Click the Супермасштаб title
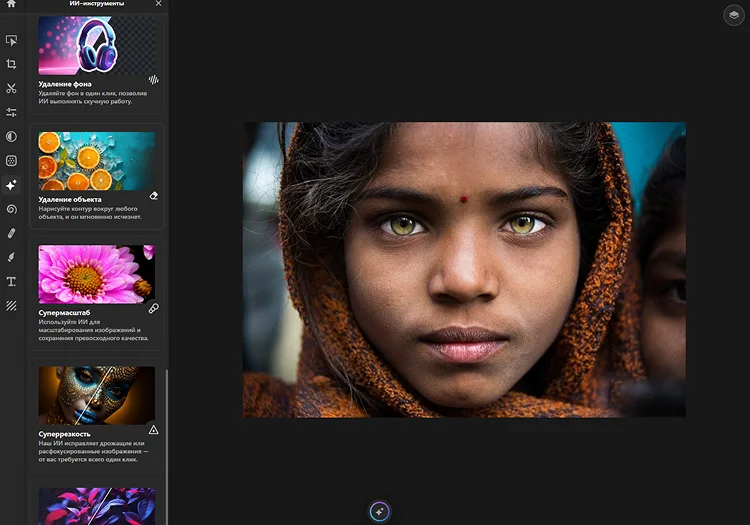 (x=64, y=313)
